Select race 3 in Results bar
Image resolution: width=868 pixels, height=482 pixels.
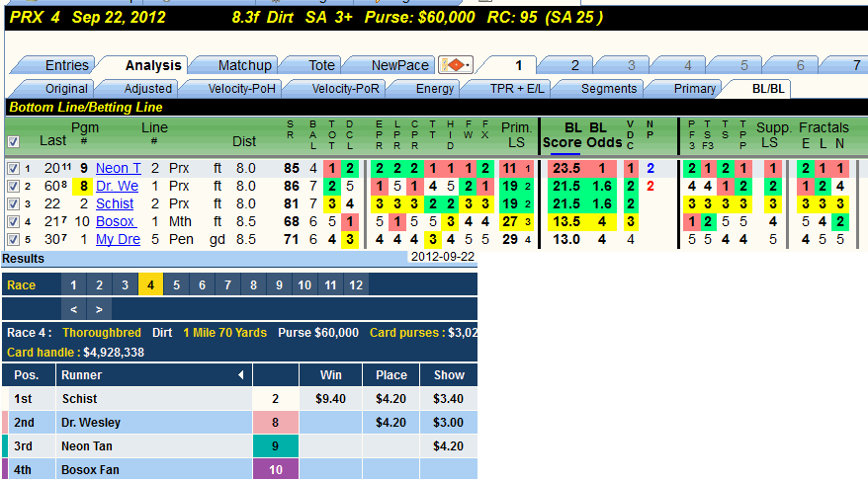(x=125, y=285)
